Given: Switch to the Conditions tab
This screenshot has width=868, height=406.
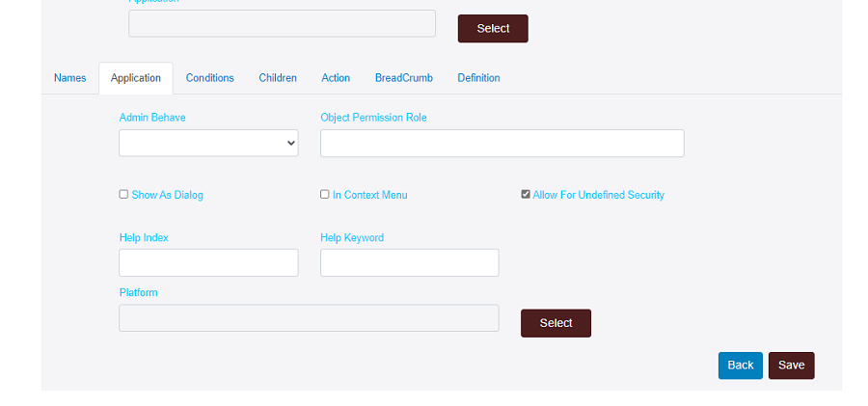Looking at the screenshot, I should point(209,78).
